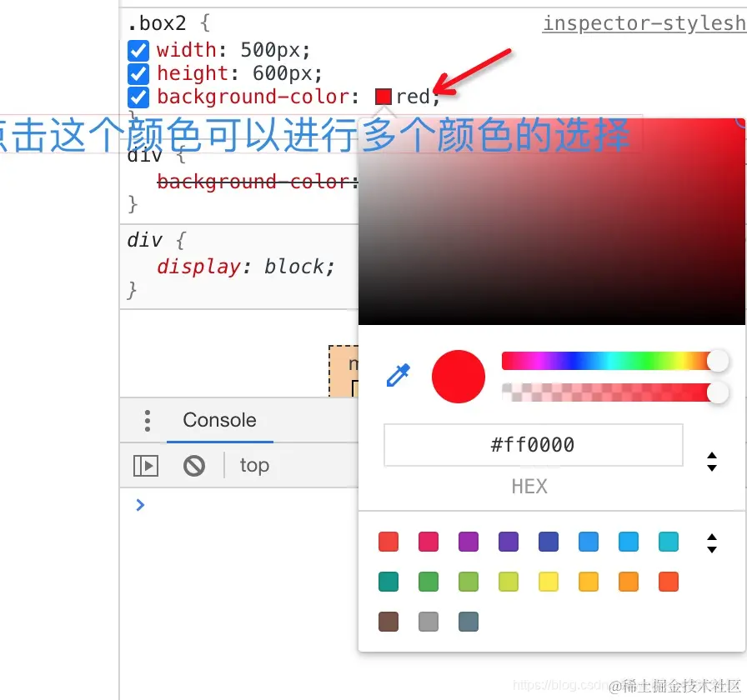Click the large red current-color circle
The image size is (747, 700).
pyautogui.click(x=458, y=376)
